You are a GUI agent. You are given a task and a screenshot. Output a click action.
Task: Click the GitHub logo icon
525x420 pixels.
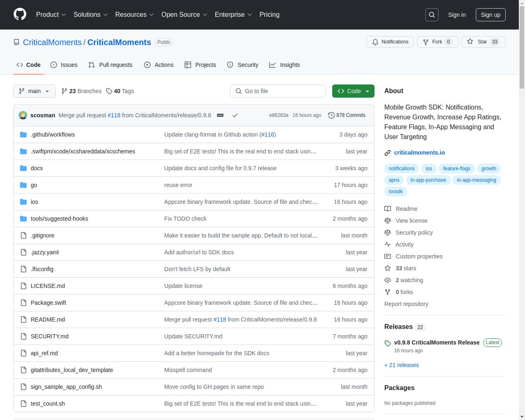(20, 14)
